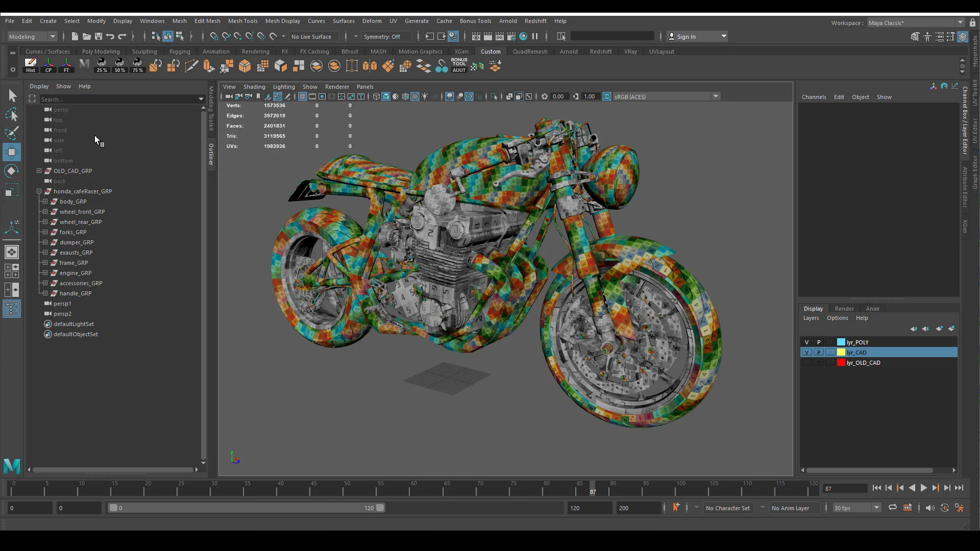
Task: Select the Scale tool in the toolbox
Action: point(12,189)
